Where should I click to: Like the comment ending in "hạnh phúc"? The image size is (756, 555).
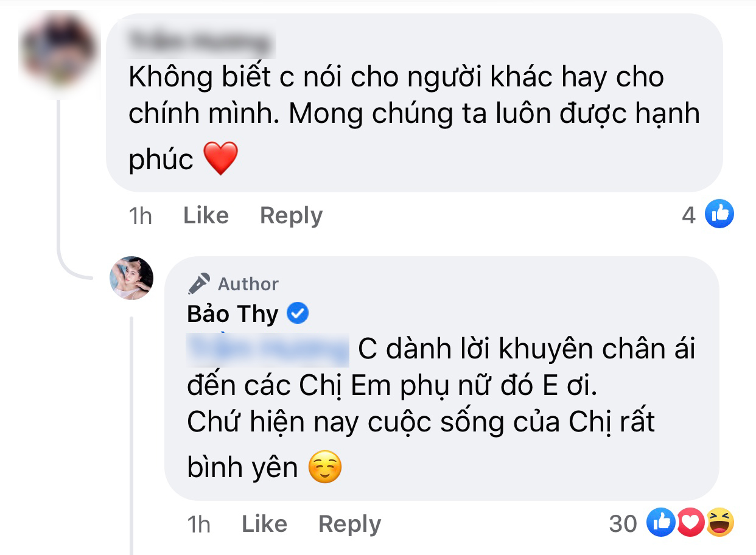coord(206,215)
